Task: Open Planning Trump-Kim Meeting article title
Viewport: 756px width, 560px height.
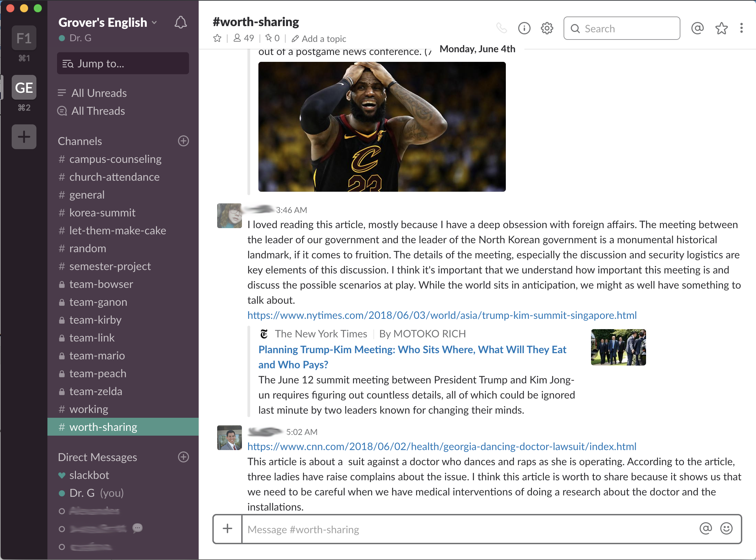Action: (412, 357)
